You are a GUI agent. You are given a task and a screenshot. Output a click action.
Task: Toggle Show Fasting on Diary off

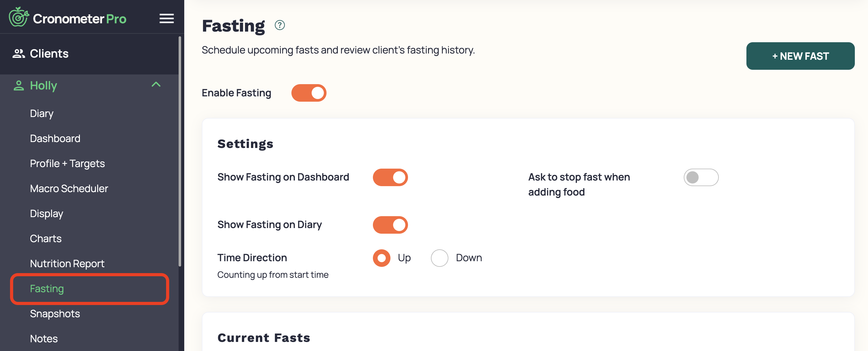point(390,225)
